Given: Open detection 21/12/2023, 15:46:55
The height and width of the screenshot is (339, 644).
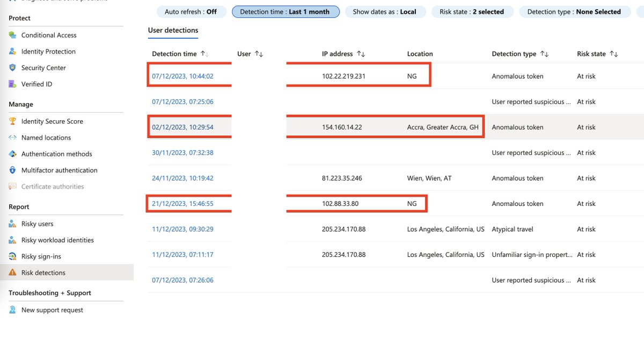Looking at the screenshot, I should click(x=182, y=204).
